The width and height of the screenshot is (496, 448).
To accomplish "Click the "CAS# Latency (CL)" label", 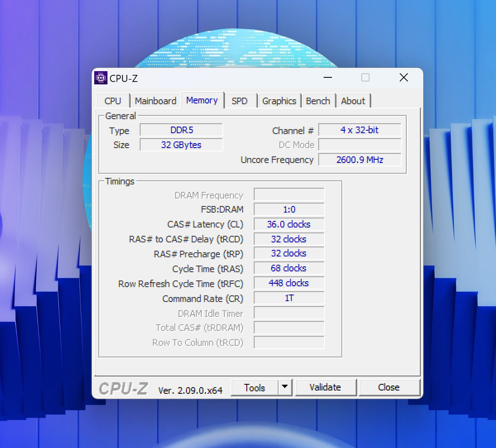I will (x=205, y=225).
